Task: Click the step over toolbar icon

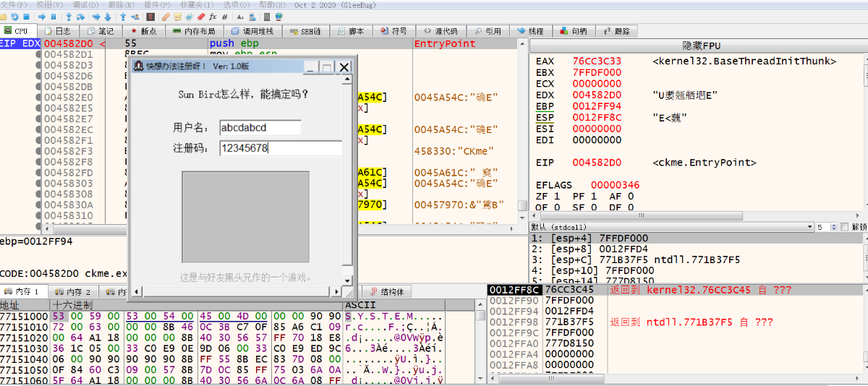Action: [x=80, y=16]
